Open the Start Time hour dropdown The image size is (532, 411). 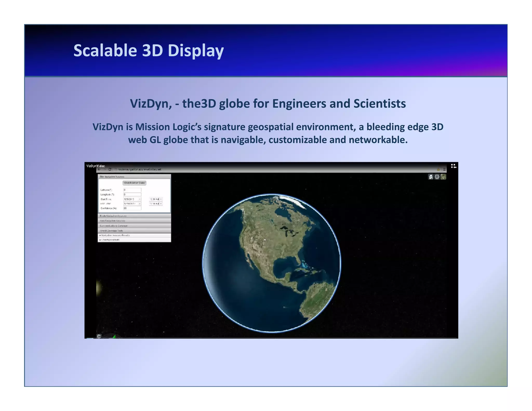[x=161, y=199]
